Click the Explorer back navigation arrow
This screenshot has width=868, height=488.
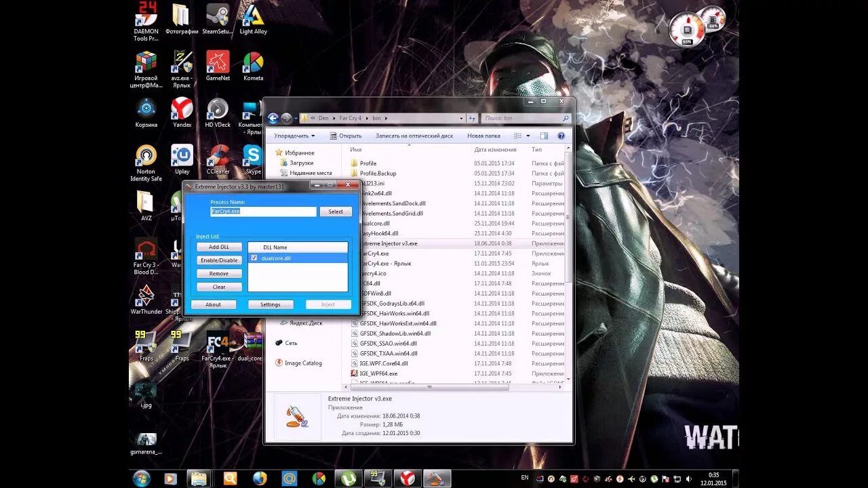pos(273,118)
